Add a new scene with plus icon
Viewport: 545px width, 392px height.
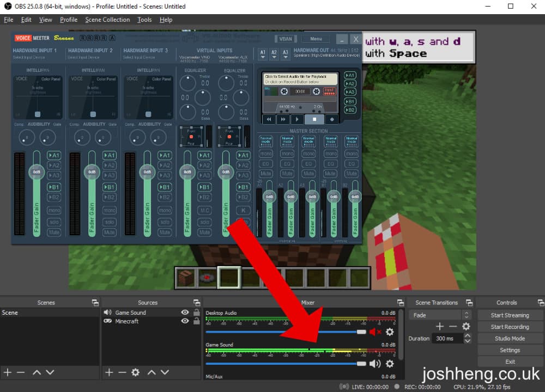(x=8, y=372)
